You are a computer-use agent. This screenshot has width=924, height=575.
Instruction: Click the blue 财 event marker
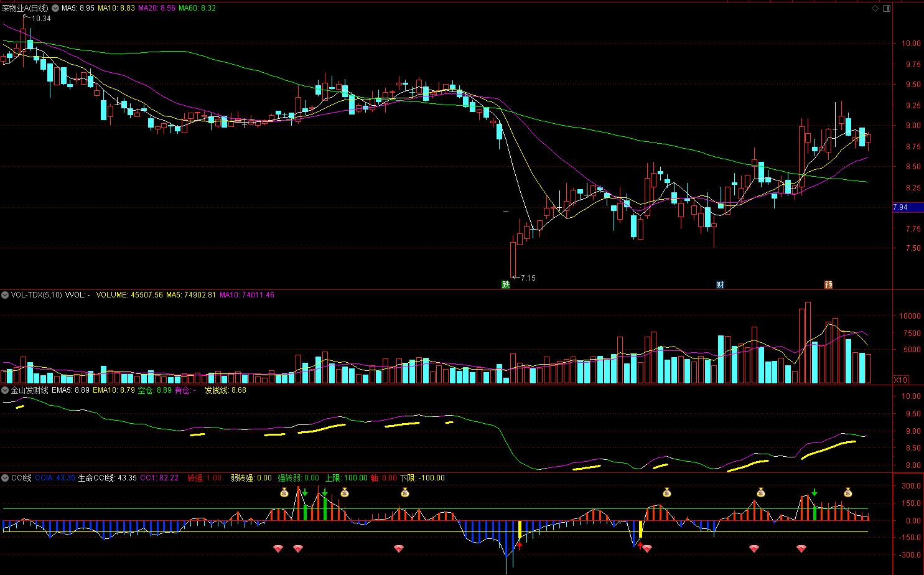[720, 284]
